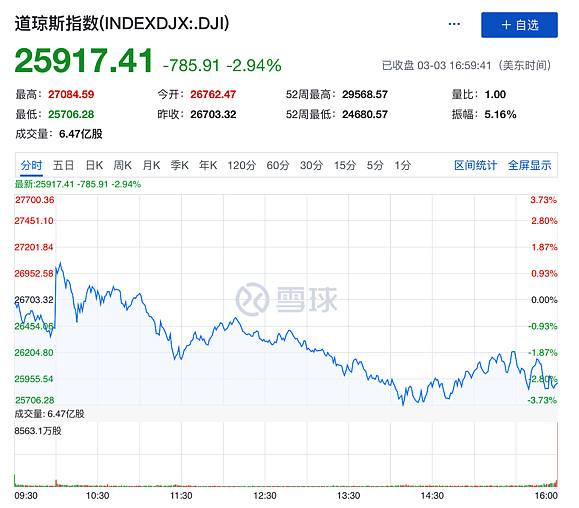
Task: Click the 最新:25917.41 line above the chart
Action: [x=78, y=184]
